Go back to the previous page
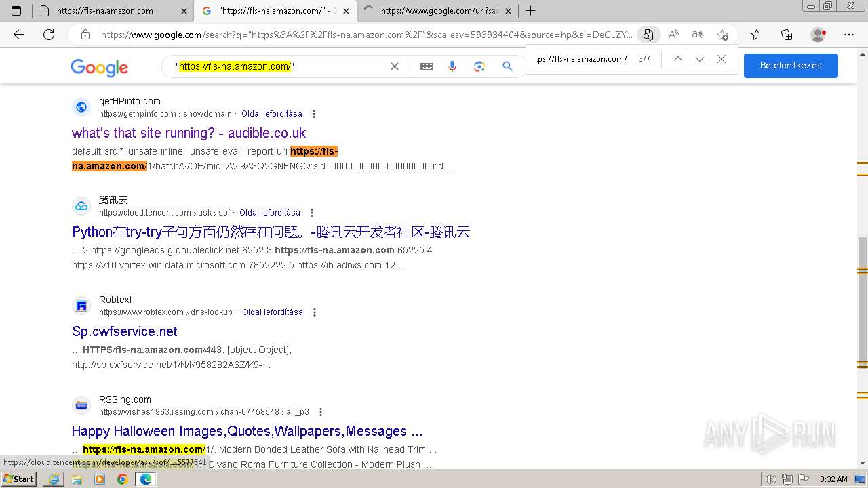The image size is (868, 488). [x=19, y=35]
